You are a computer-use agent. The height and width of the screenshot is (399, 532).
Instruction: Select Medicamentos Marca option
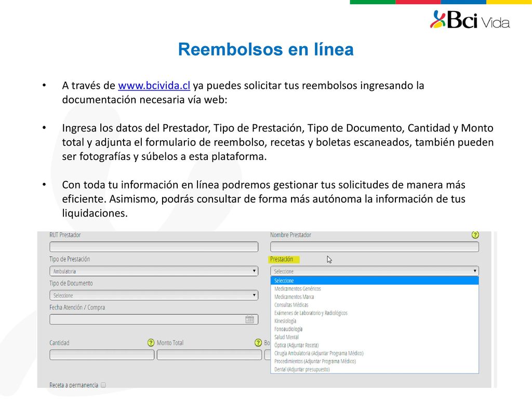(x=375, y=297)
